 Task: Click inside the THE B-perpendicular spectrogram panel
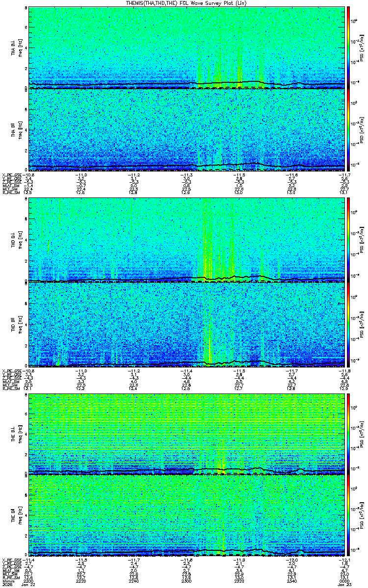tap(187, 434)
